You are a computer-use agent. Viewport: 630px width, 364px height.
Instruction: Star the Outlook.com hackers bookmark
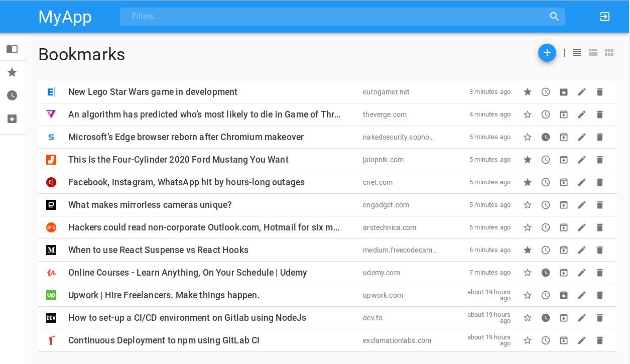pyautogui.click(x=528, y=227)
